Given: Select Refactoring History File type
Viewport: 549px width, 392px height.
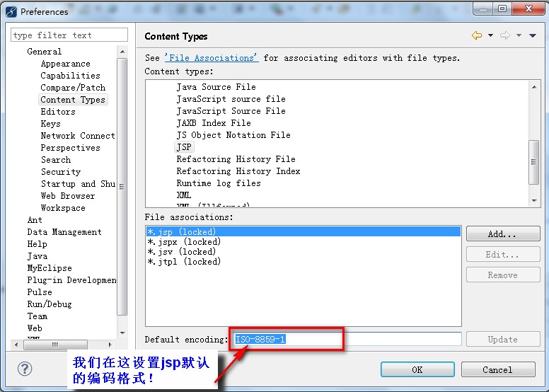Looking at the screenshot, I should [236, 159].
